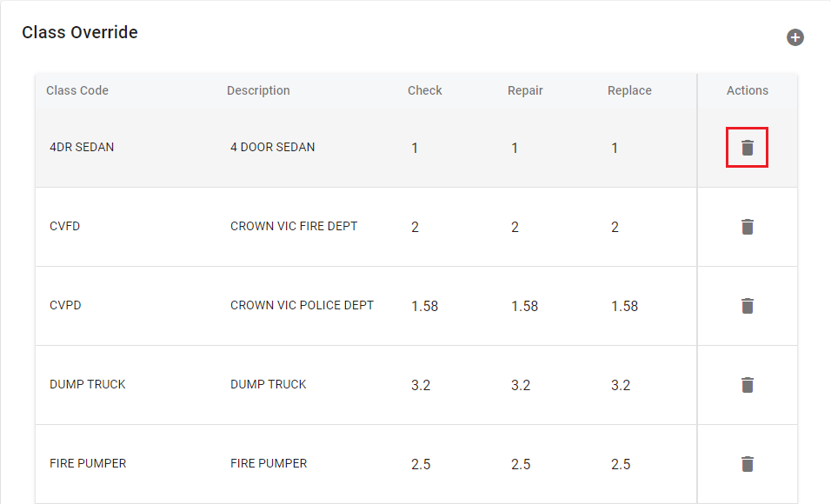The width and height of the screenshot is (831, 504).
Task: Delete the 4DR SEDAN override row
Action: [748, 148]
